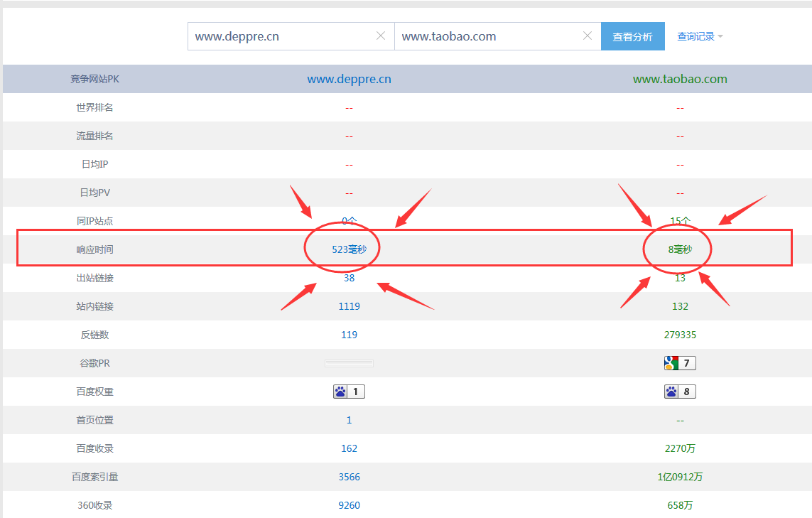Click the 38 outbound links value

pos(349,278)
